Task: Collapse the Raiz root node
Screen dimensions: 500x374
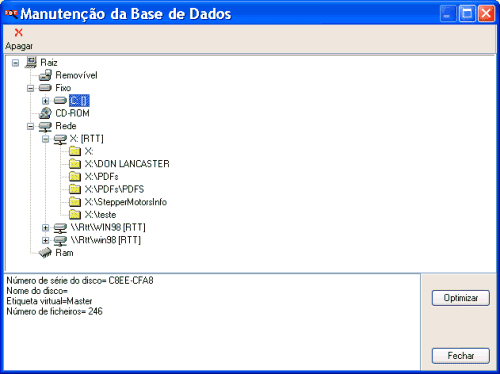Action: click(15, 63)
